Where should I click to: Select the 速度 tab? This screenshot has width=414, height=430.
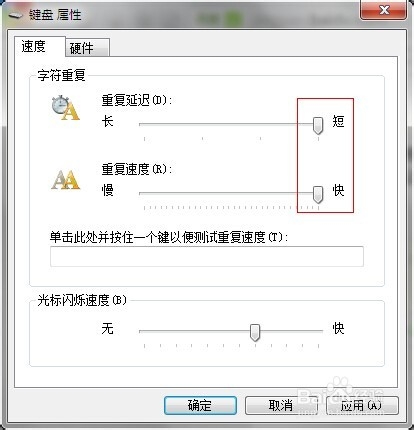click(x=39, y=47)
